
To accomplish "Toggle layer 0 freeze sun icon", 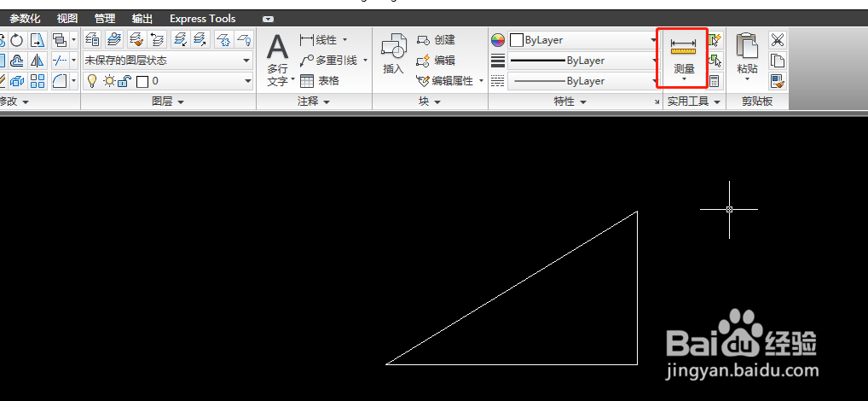I will pyautogui.click(x=108, y=81).
